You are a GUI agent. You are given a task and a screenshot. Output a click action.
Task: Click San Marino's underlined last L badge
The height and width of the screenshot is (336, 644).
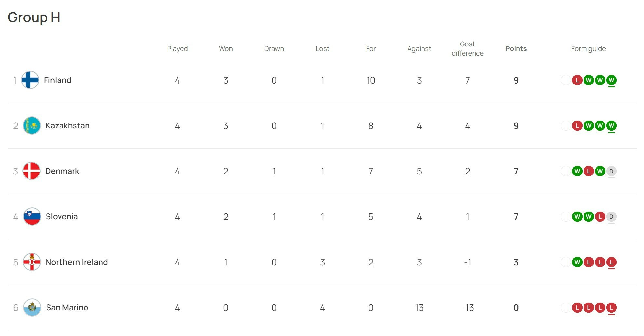pyautogui.click(x=611, y=307)
